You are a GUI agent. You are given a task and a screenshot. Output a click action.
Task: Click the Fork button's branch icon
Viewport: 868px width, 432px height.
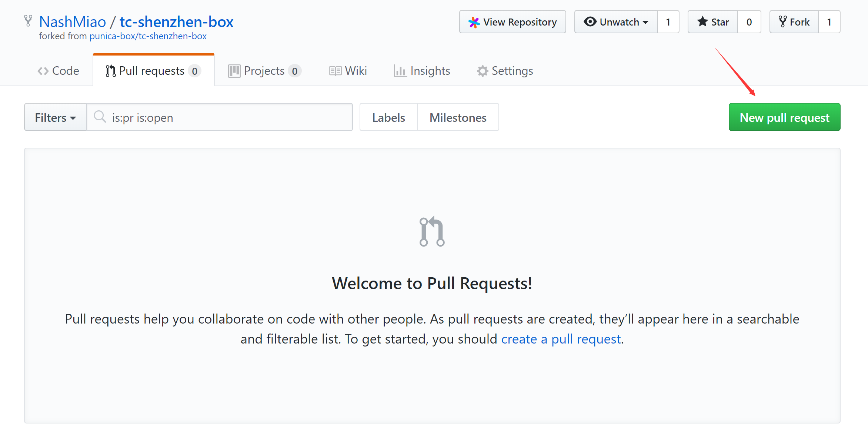782,22
